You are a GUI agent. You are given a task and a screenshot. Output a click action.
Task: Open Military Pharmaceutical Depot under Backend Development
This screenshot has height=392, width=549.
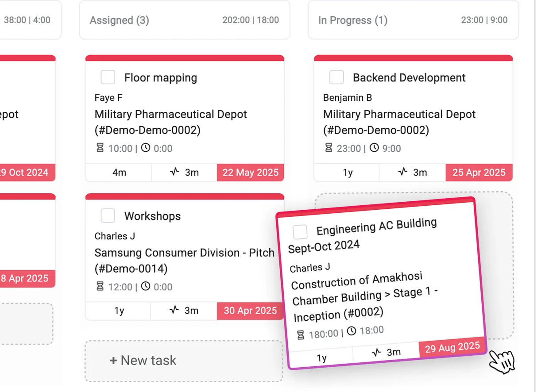[x=399, y=122]
